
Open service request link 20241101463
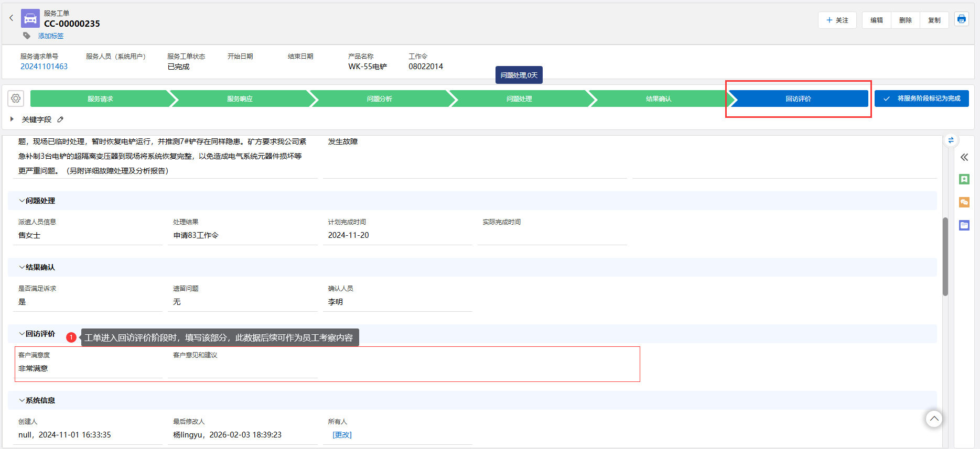(44, 67)
